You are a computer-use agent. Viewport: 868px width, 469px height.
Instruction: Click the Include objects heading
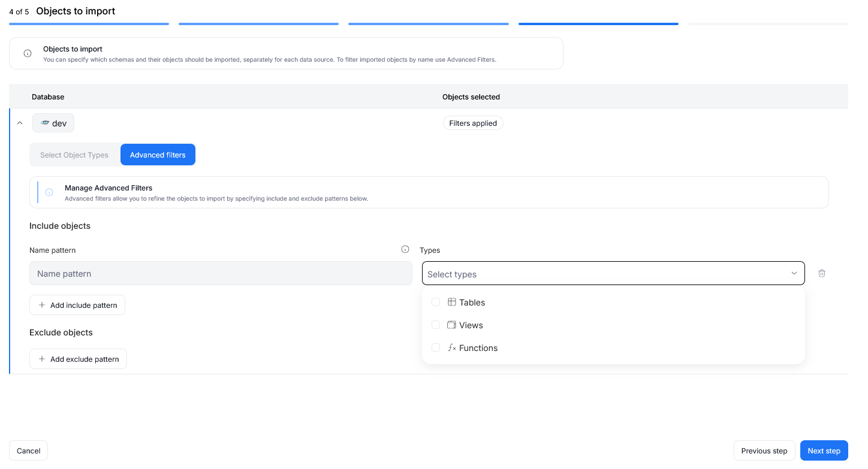(60, 226)
